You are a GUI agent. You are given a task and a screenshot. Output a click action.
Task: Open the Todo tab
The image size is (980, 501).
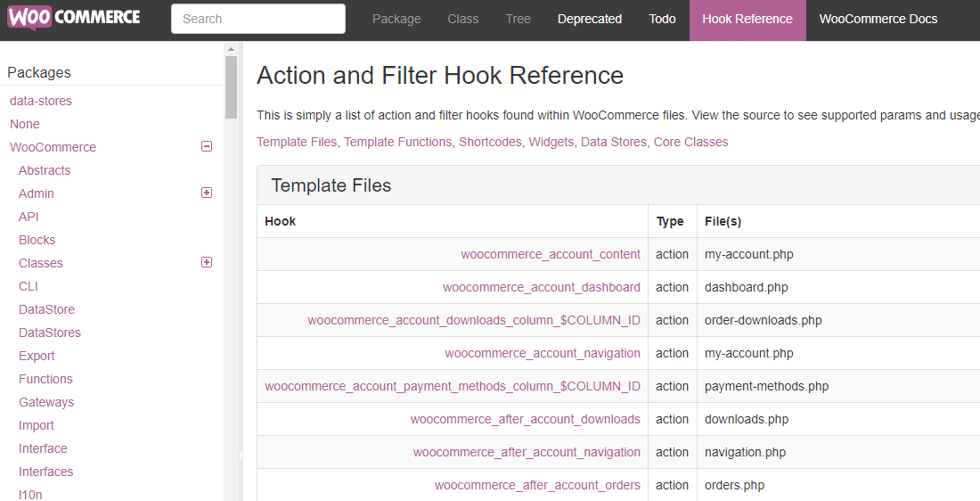(x=662, y=19)
